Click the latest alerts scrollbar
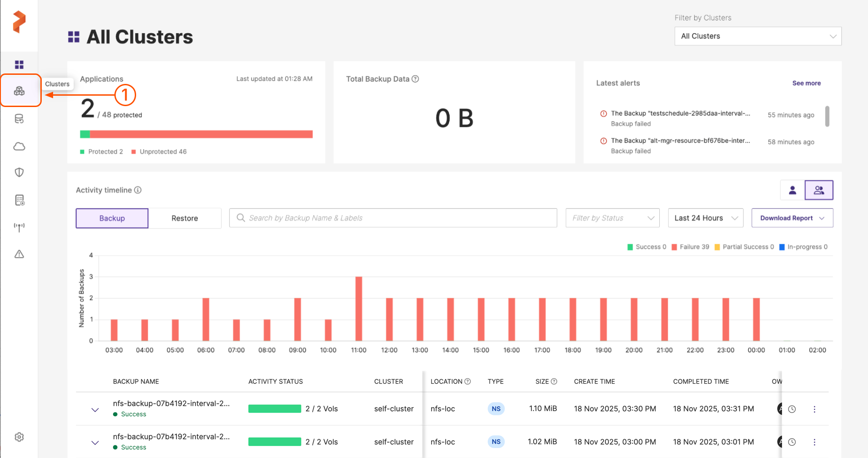 coord(827,116)
